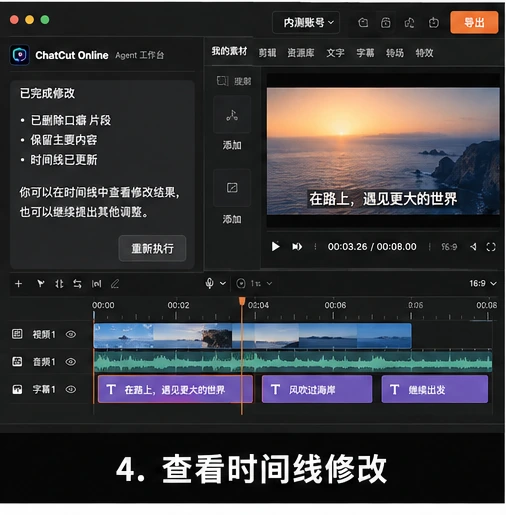Image resolution: width=506 pixels, height=515 pixels.
Task: Click the upper 添加 media tile icon
Action: coord(232,115)
